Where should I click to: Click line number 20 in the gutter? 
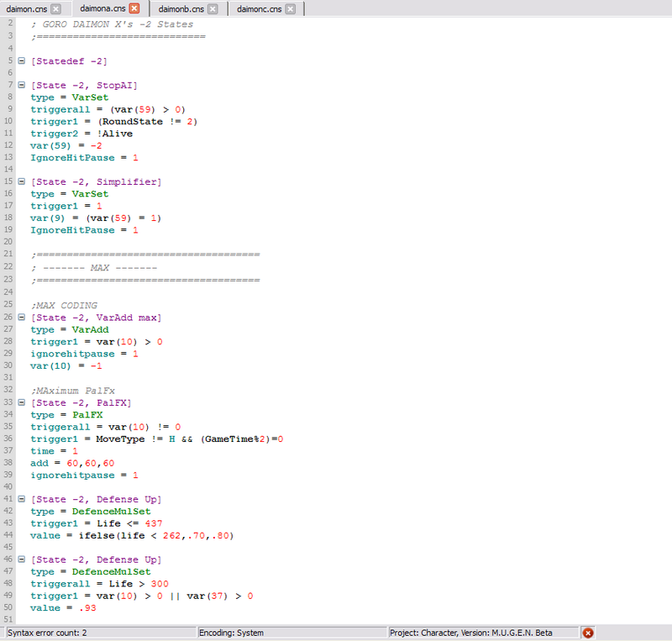click(8, 242)
